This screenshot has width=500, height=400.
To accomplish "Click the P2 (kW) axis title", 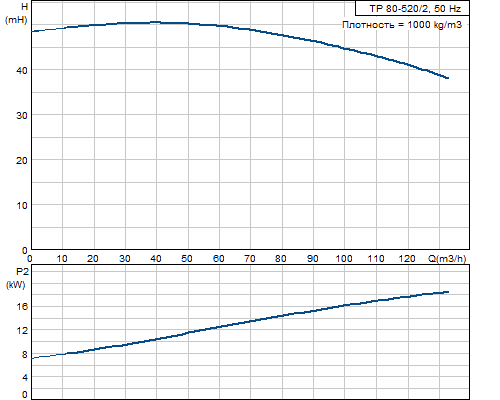I will click(x=16, y=278).
